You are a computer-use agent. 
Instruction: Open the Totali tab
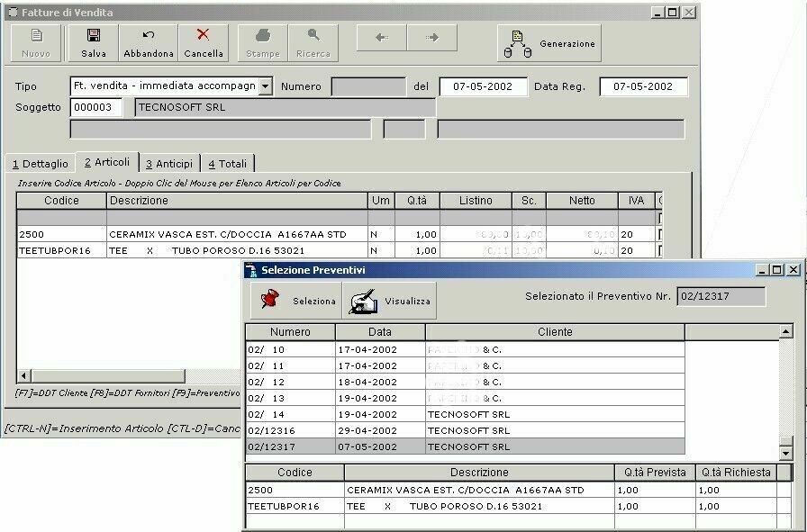point(227,164)
